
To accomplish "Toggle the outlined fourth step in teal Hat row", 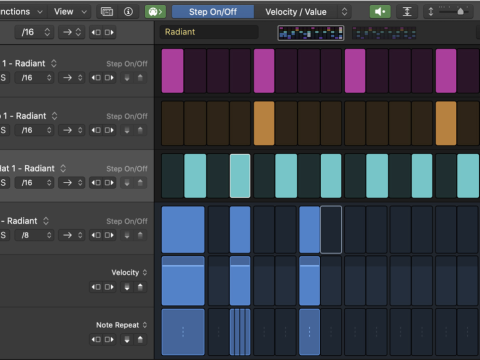I will coord(240,176).
